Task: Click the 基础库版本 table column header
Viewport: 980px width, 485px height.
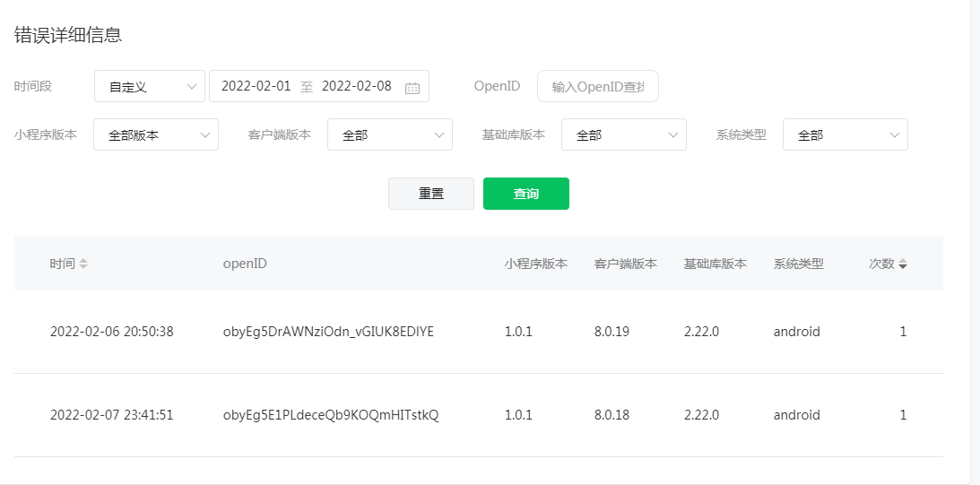Action: [x=715, y=264]
